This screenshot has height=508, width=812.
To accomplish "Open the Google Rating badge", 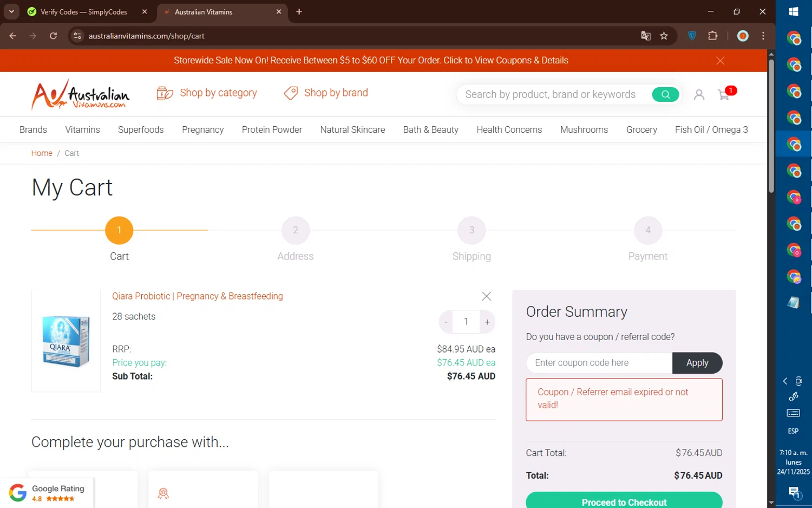I will pos(47,493).
